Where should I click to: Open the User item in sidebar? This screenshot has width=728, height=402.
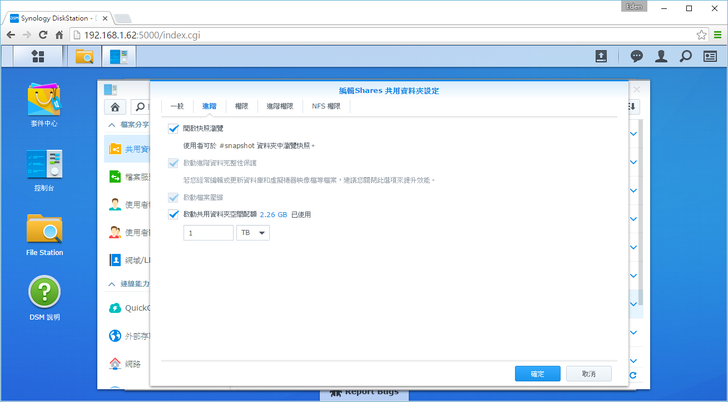[127, 205]
